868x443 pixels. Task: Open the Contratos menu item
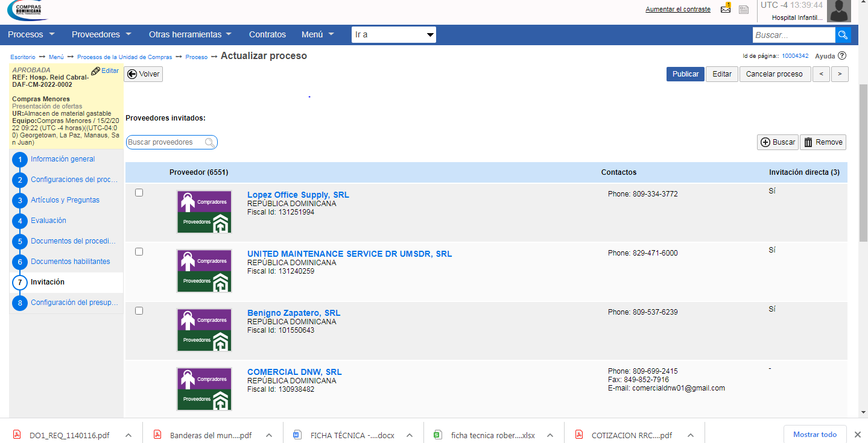267,34
